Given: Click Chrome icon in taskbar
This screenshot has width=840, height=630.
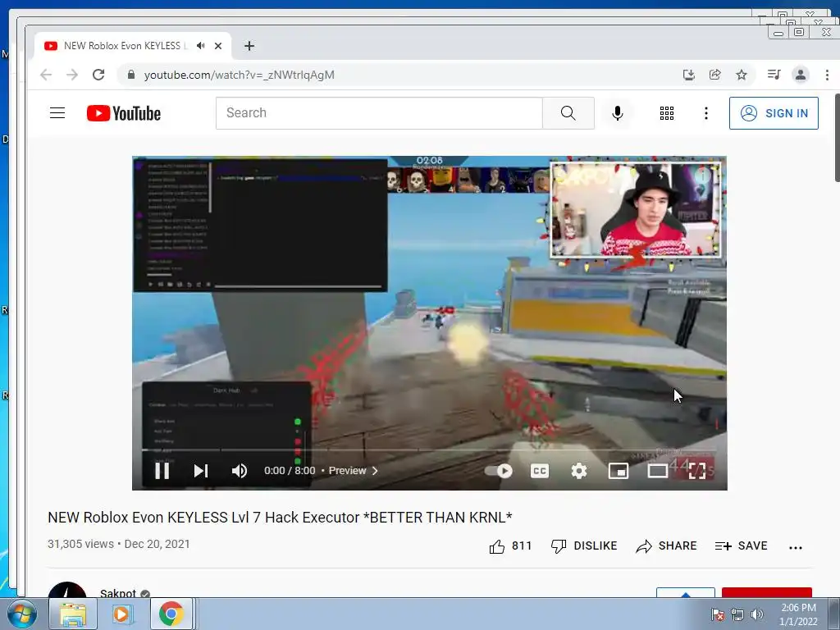Looking at the screenshot, I should tap(171, 614).
